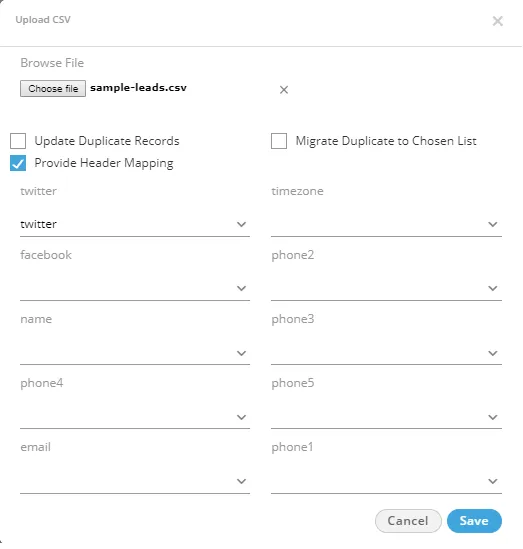Click the Upload CSV dialog title

[x=43, y=20]
